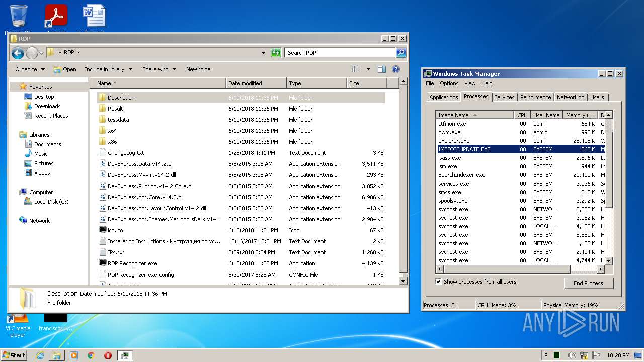Screen dimensions: 644x362
Task: Open address bar history dropdown
Action: [263, 53]
